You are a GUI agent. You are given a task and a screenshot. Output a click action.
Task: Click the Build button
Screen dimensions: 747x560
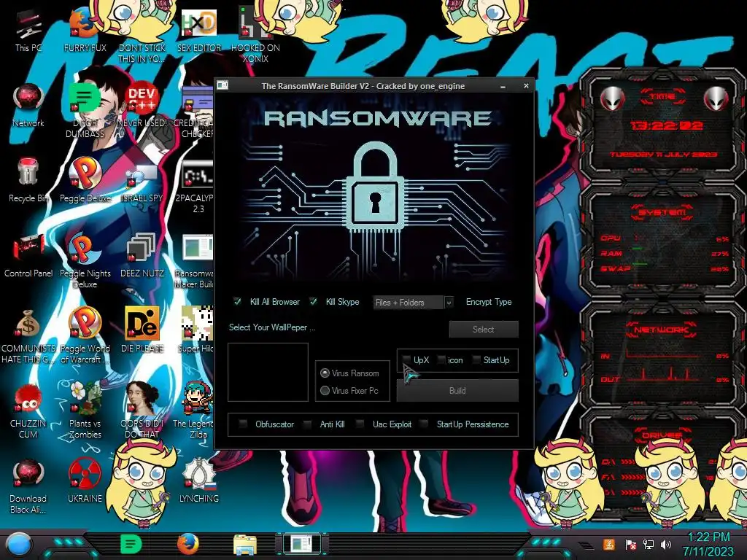click(457, 391)
